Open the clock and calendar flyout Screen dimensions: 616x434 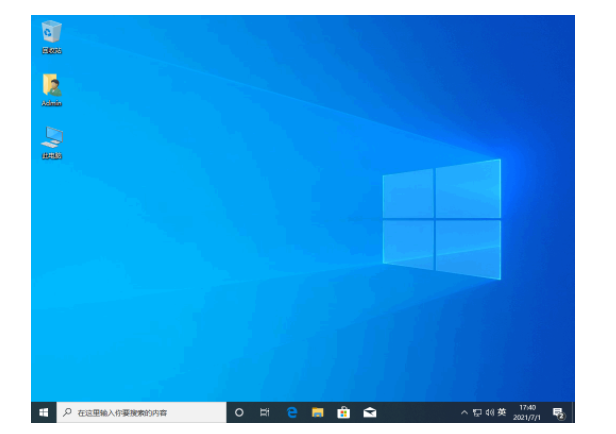tap(526, 412)
